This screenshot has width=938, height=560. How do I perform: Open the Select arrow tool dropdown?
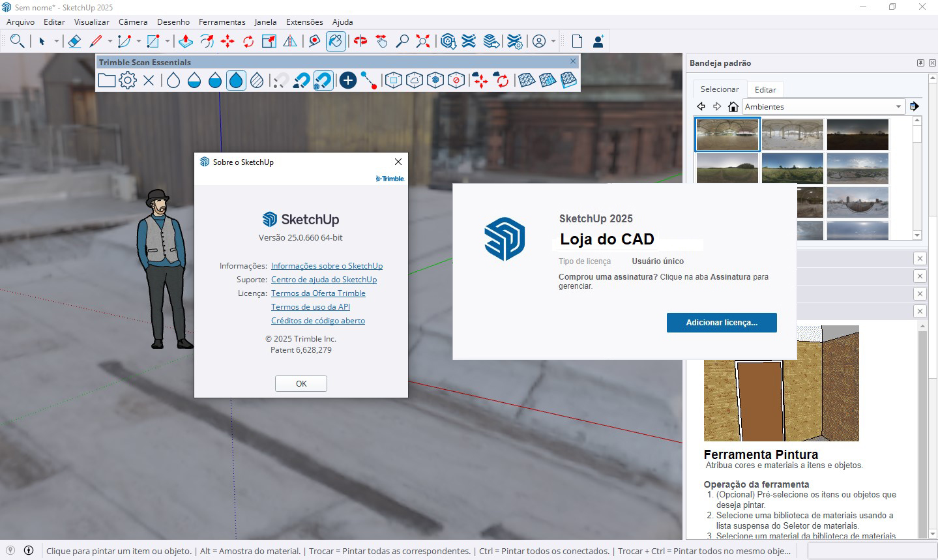(x=57, y=41)
